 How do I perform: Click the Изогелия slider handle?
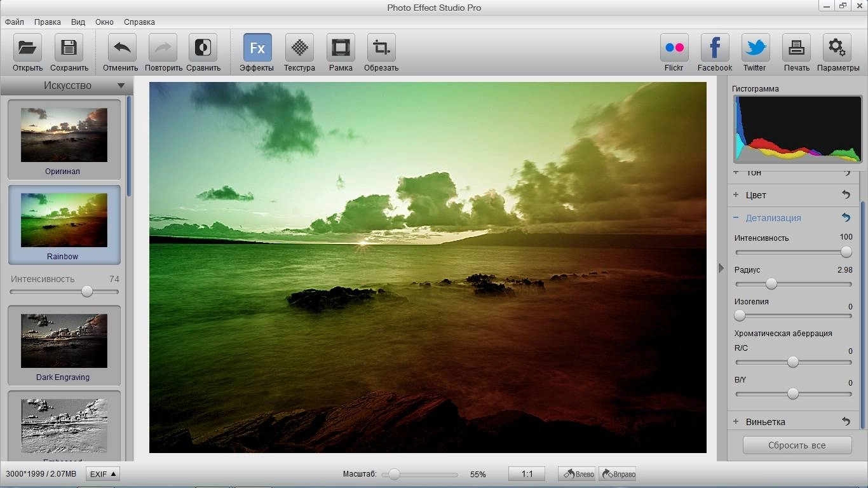(x=740, y=315)
